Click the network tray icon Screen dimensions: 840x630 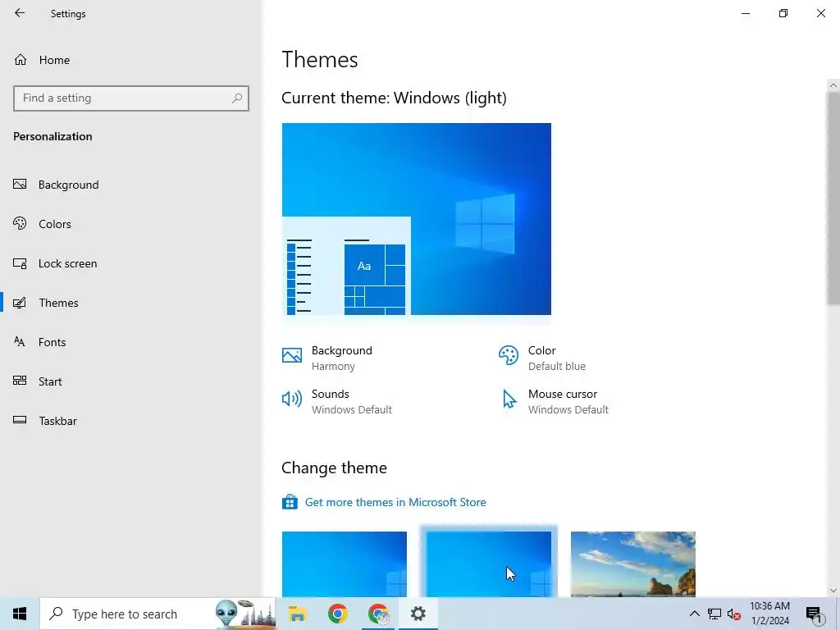click(x=714, y=614)
